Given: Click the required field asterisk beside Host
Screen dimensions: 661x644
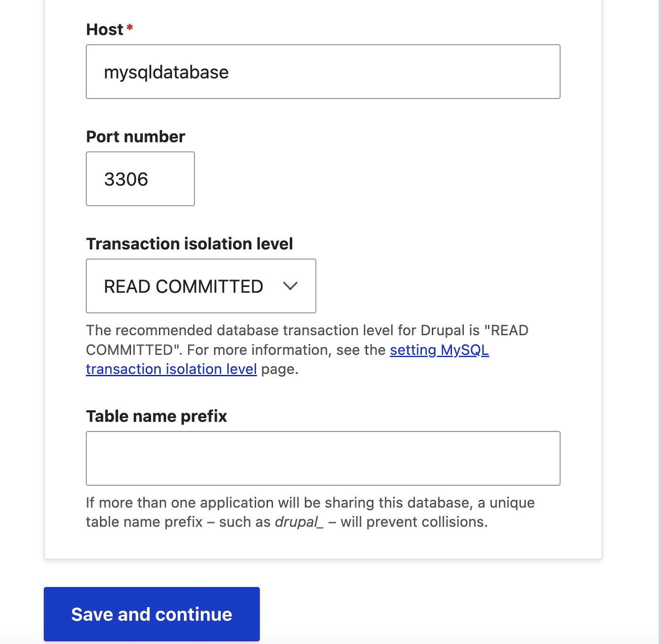Looking at the screenshot, I should pyautogui.click(x=129, y=28).
